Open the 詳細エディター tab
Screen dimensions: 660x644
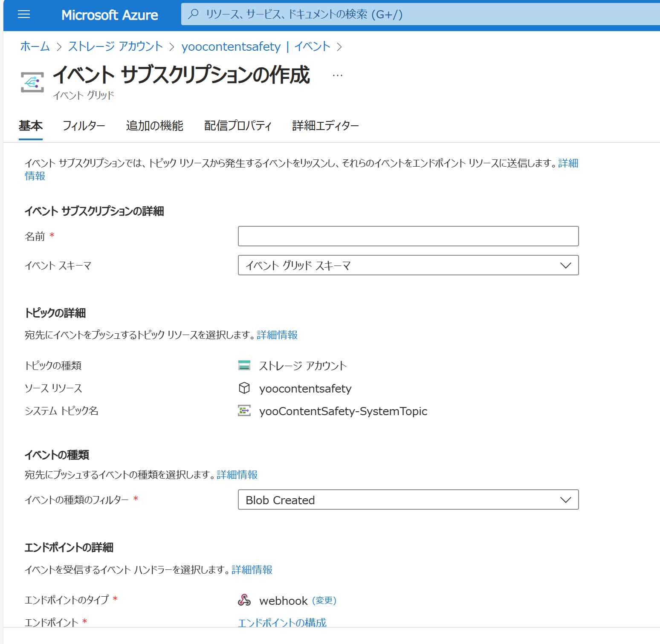click(x=326, y=126)
